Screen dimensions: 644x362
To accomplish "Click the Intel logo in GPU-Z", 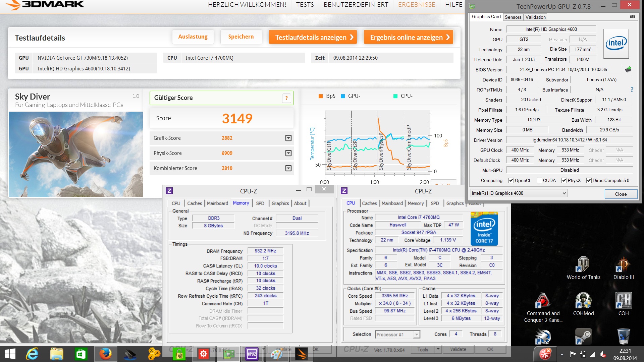I will tap(616, 44).
